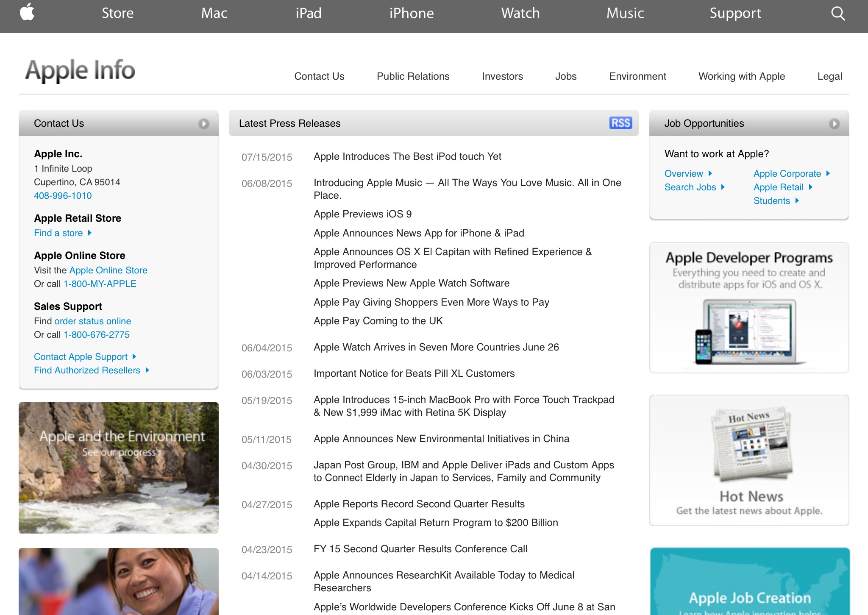Click the Job Opportunities header title

click(704, 124)
